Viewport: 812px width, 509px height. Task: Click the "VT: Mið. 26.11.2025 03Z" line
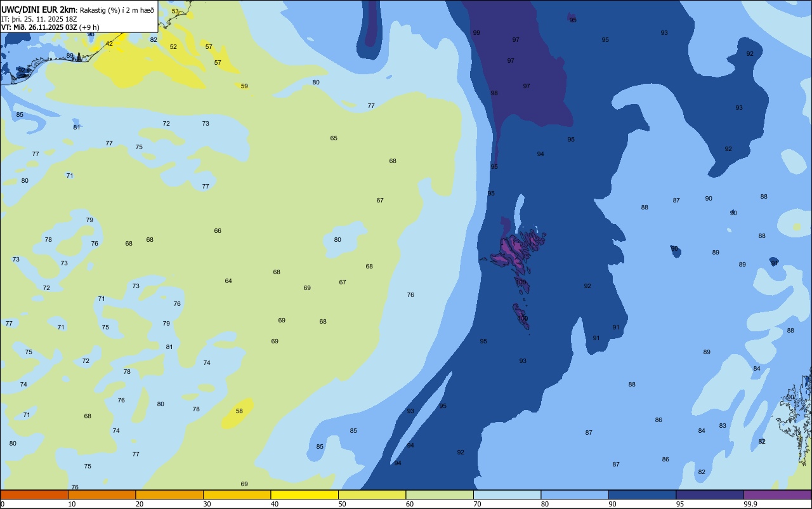tap(40, 27)
